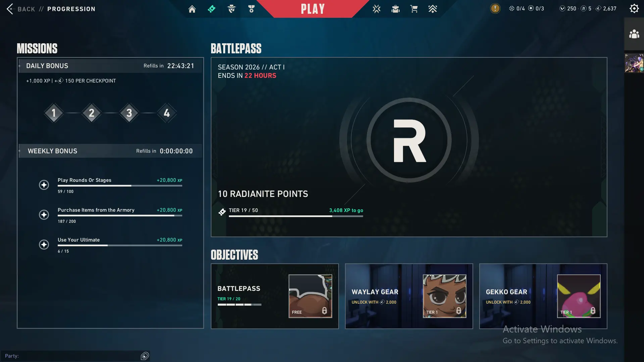The image size is (644, 362).
Task: Click the lock icon on Gekko Tier 1
Action: (593, 311)
